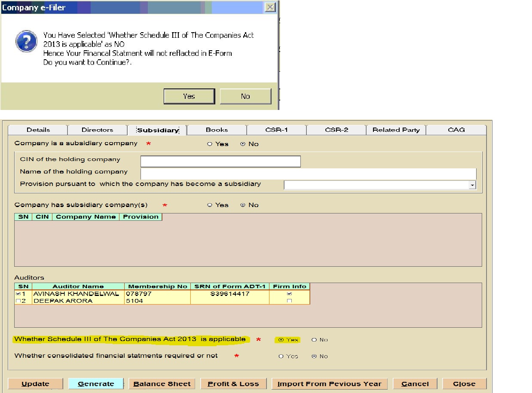
Task: Go to the Books tab
Action: click(217, 130)
